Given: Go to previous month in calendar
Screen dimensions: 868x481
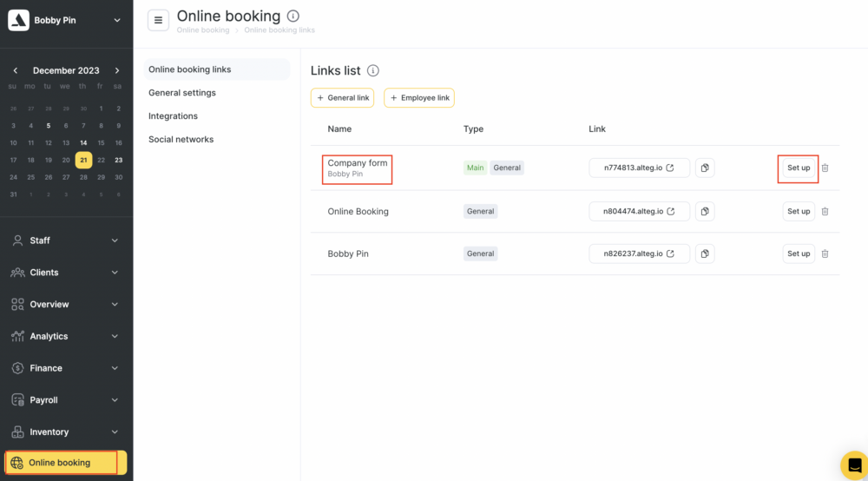Looking at the screenshot, I should (x=15, y=70).
